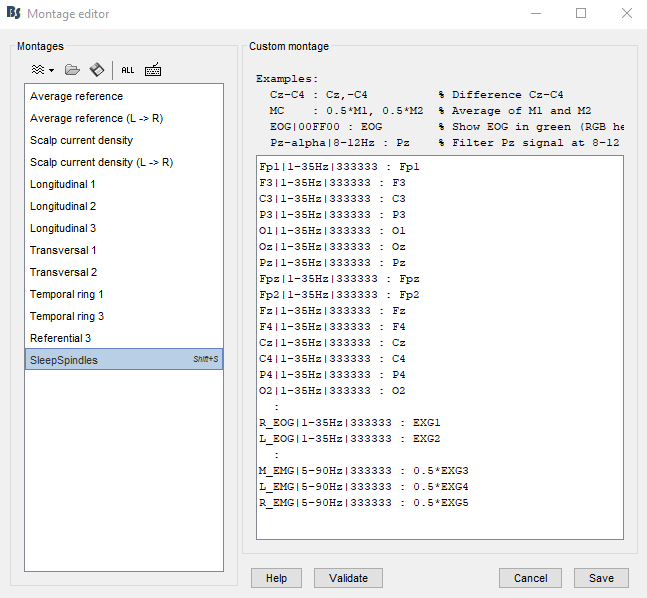Save the custom montage
The height and width of the screenshot is (598, 647).
coord(601,578)
